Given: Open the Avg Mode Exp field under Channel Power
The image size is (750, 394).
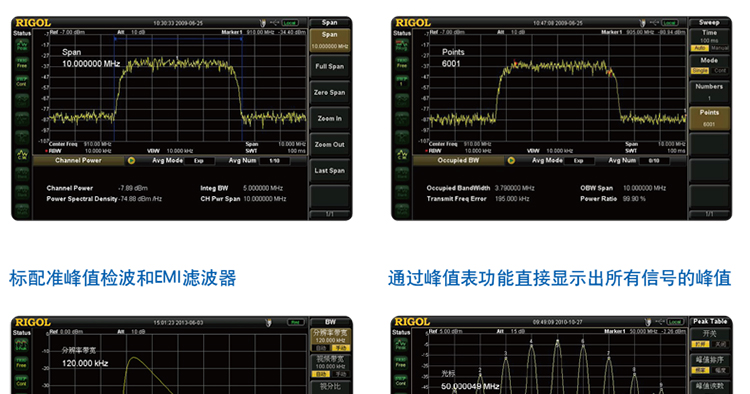Looking at the screenshot, I should (x=199, y=161).
